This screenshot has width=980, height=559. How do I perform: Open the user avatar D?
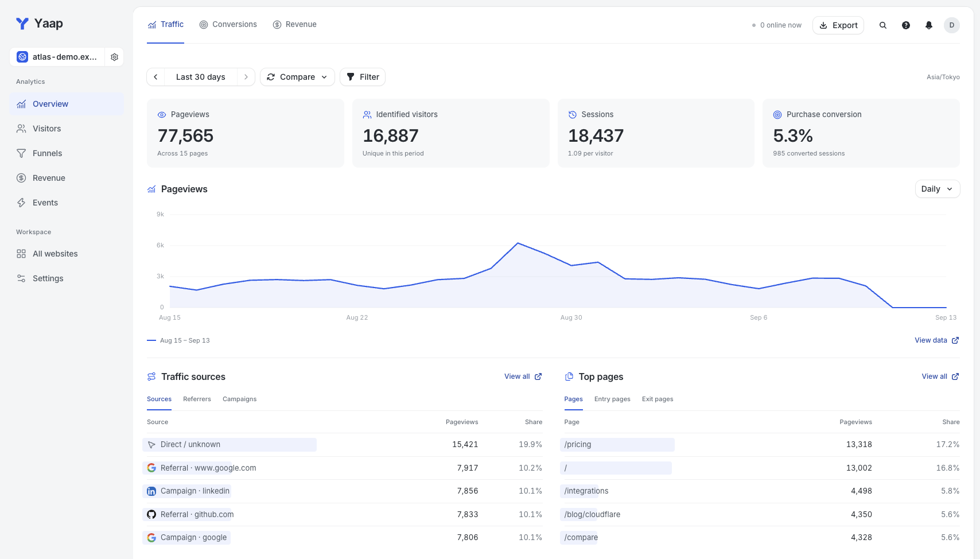952,25
